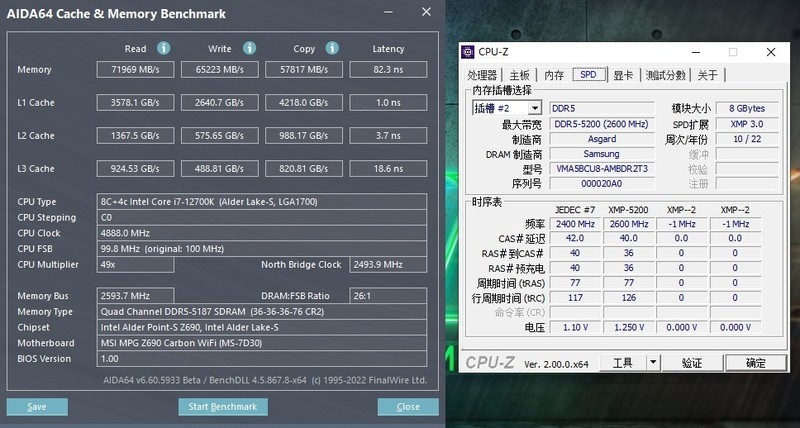Click the Chipset field showing Z690
800x428 pixels.
click(262, 328)
